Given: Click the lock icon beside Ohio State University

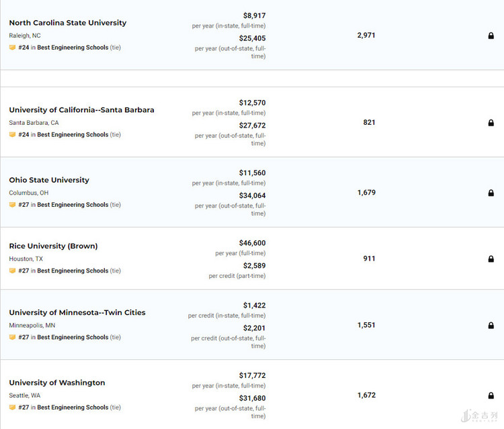Looking at the screenshot, I should (491, 193).
